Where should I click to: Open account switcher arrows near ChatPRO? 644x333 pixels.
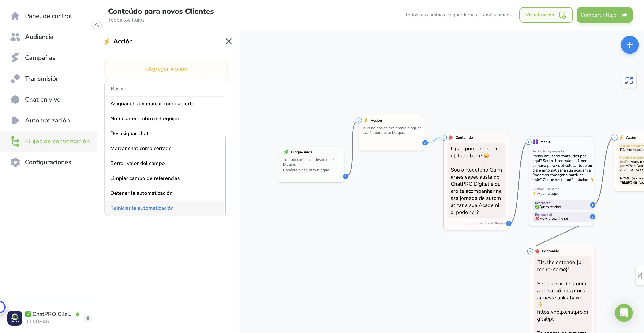(88, 318)
